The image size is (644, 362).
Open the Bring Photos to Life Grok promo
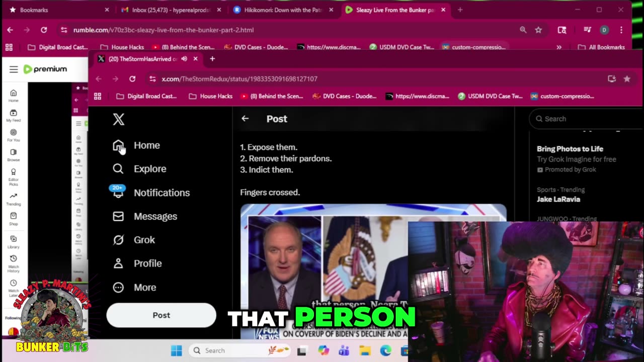(x=577, y=159)
